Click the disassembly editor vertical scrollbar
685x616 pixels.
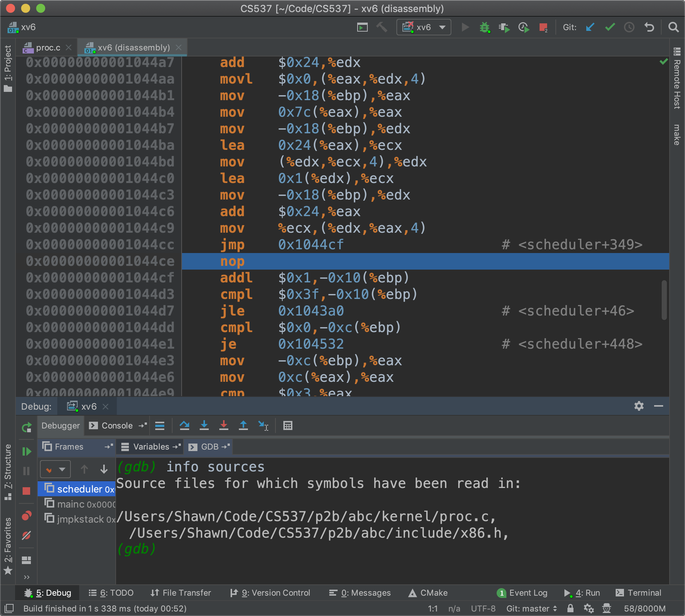(664, 300)
